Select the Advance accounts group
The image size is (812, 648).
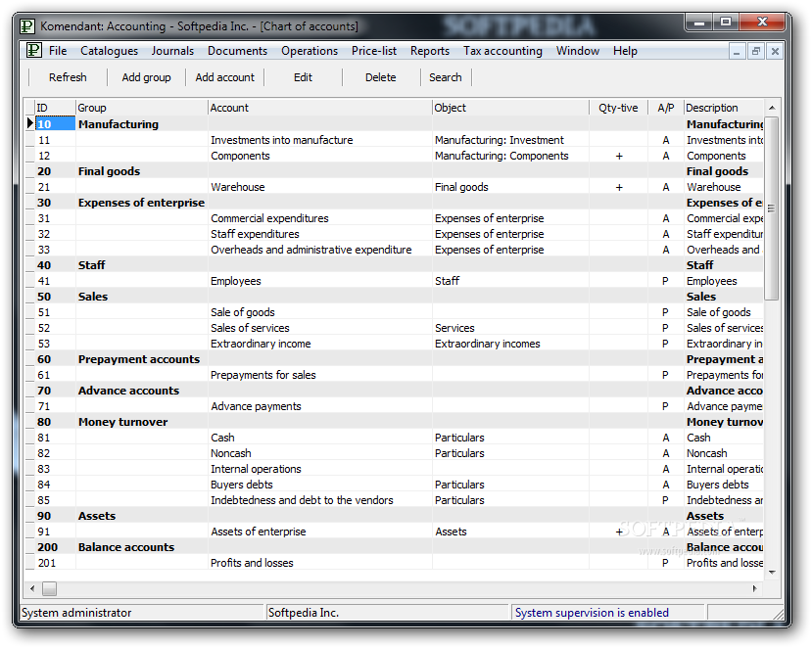coord(394,391)
